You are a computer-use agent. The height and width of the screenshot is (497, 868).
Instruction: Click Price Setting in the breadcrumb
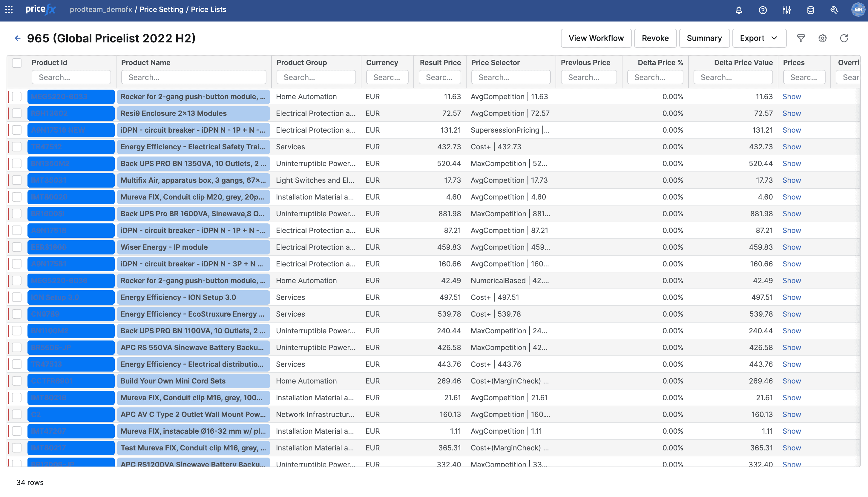pos(161,10)
